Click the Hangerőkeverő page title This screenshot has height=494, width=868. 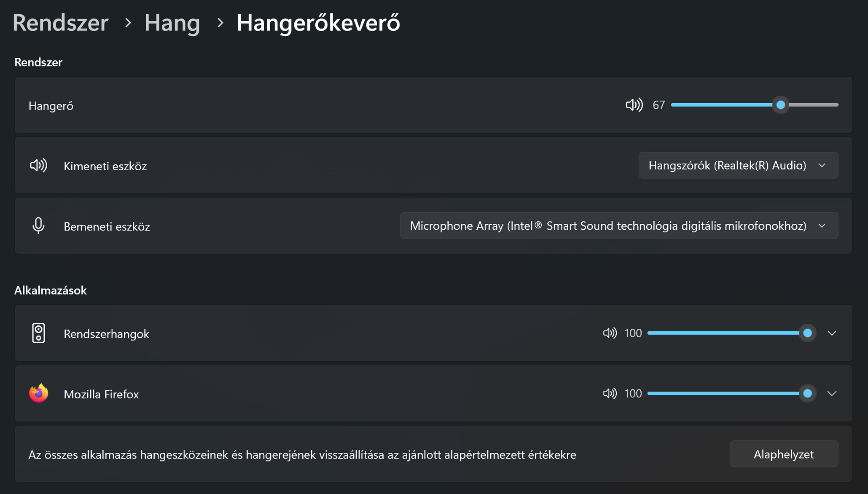tap(318, 23)
